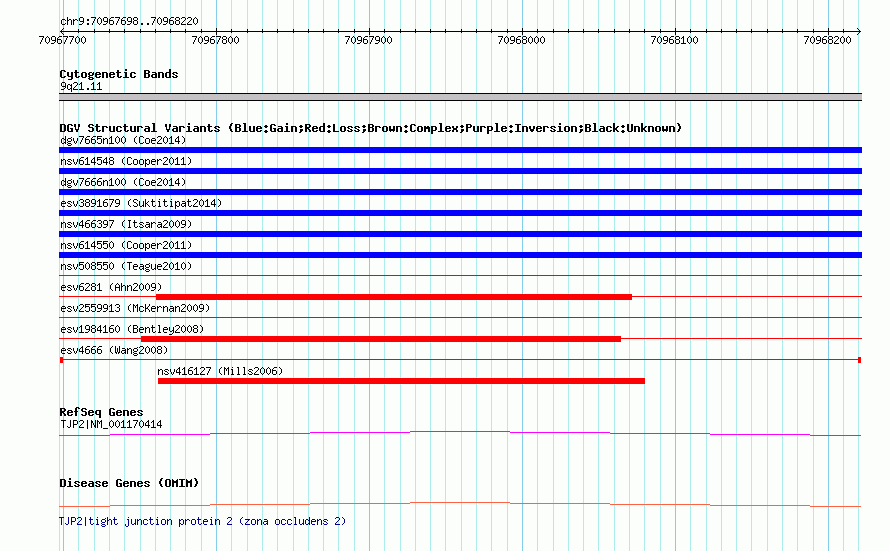Click the 70967700 ruler coordinate
This screenshot has width=890, height=551.
(x=62, y=40)
